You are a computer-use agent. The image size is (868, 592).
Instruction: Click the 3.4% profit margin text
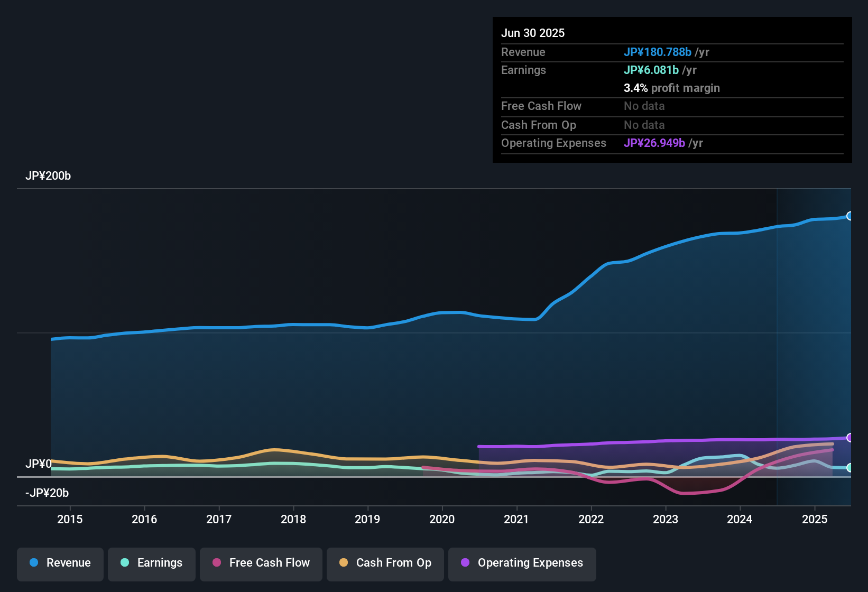pos(672,88)
